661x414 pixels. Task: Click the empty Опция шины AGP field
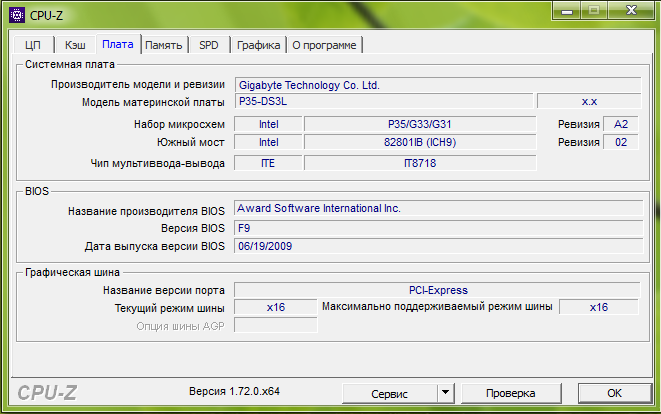[x=276, y=325]
